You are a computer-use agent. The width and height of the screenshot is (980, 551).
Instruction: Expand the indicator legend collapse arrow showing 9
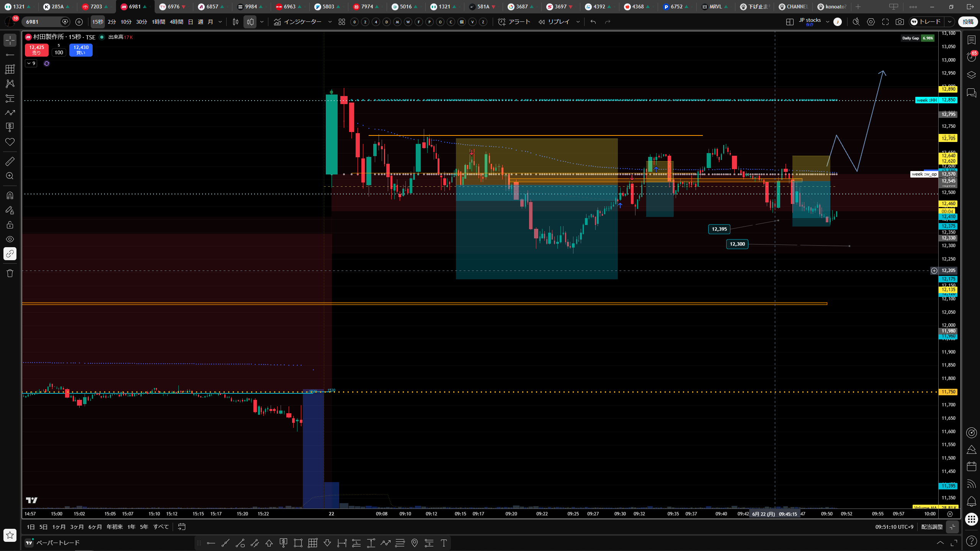point(31,64)
